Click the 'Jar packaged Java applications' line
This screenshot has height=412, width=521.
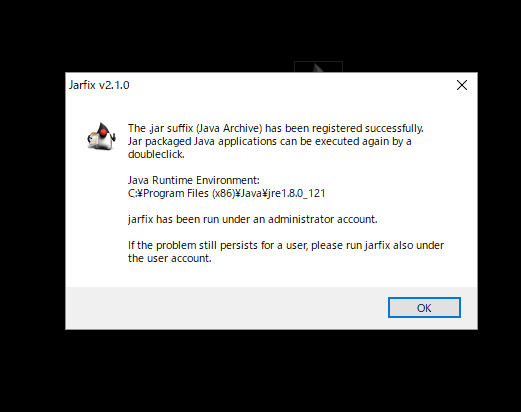click(x=270, y=141)
